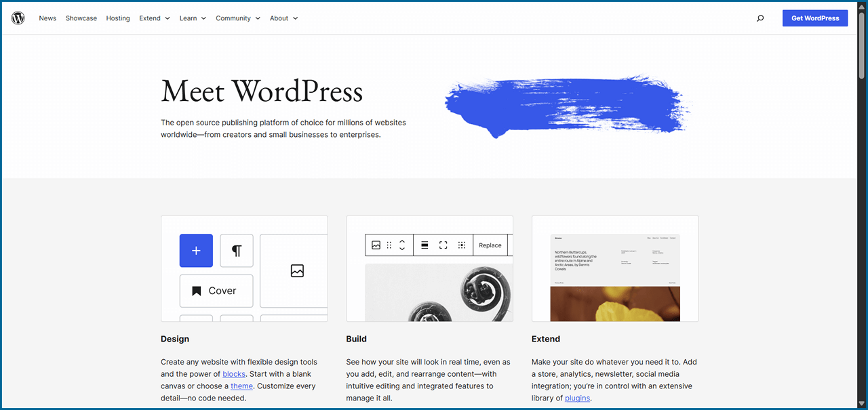
Task: Click the align icon in Build toolbar
Action: pos(425,245)
